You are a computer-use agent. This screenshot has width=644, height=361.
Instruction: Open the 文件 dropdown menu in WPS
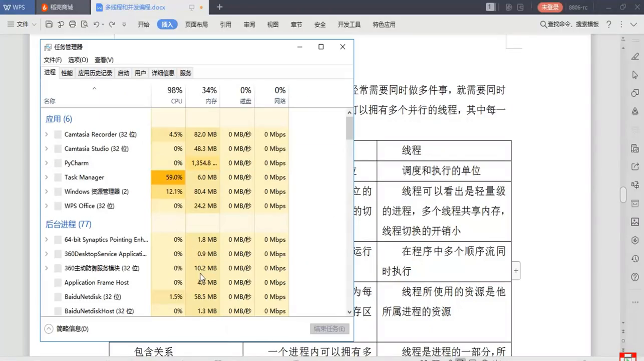click(x=22, y=24)
